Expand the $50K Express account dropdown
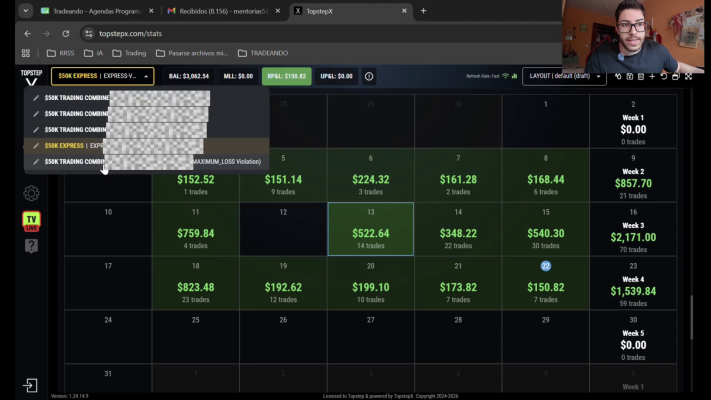The image size is (711, 400). [102, 76]
